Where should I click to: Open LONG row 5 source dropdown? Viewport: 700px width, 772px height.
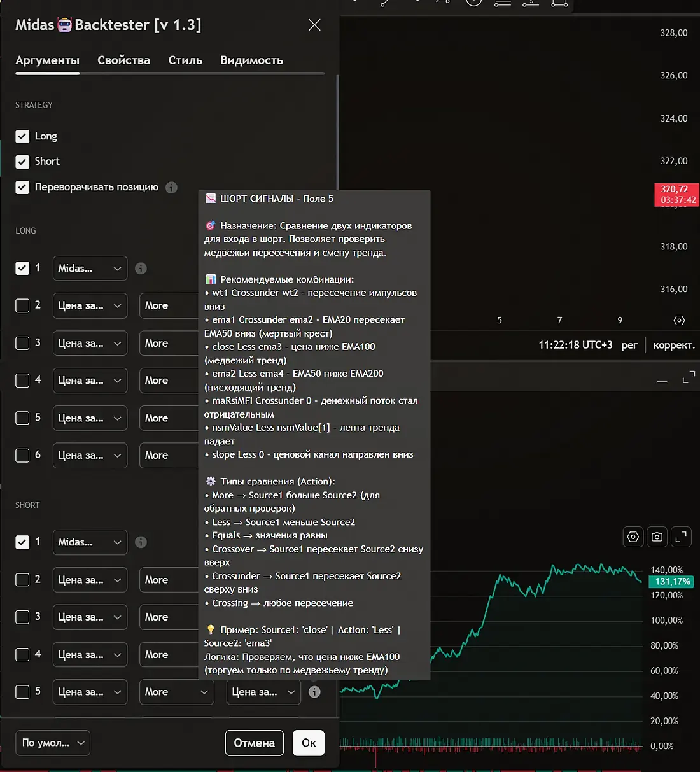coord(90,418)
